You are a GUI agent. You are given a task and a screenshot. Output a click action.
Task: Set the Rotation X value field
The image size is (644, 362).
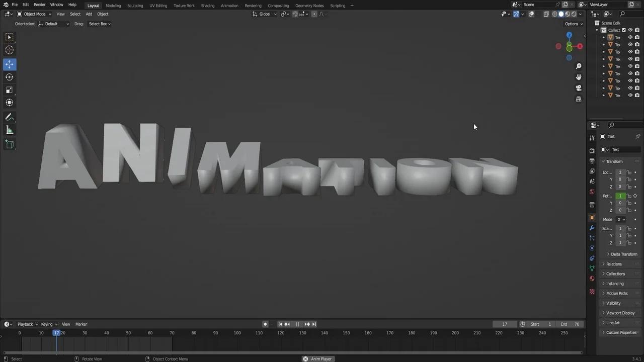pyautogui.click(x=620, y=196)
